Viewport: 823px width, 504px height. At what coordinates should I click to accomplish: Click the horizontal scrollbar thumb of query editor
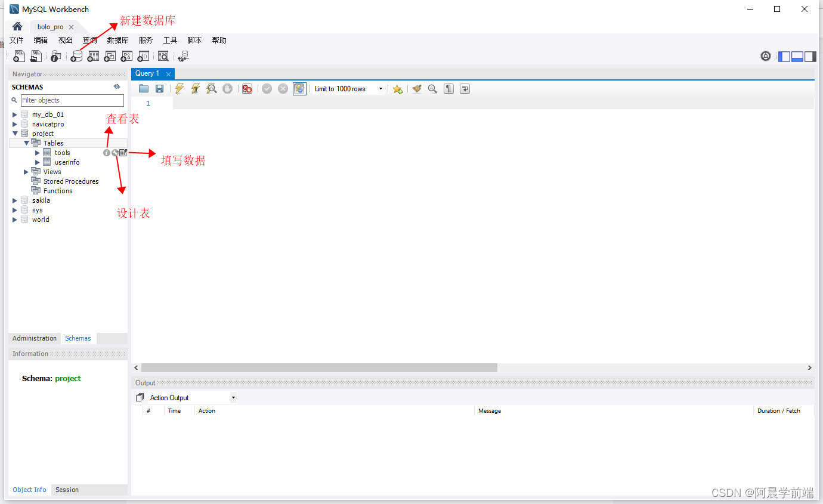click(x=319, y=368)
